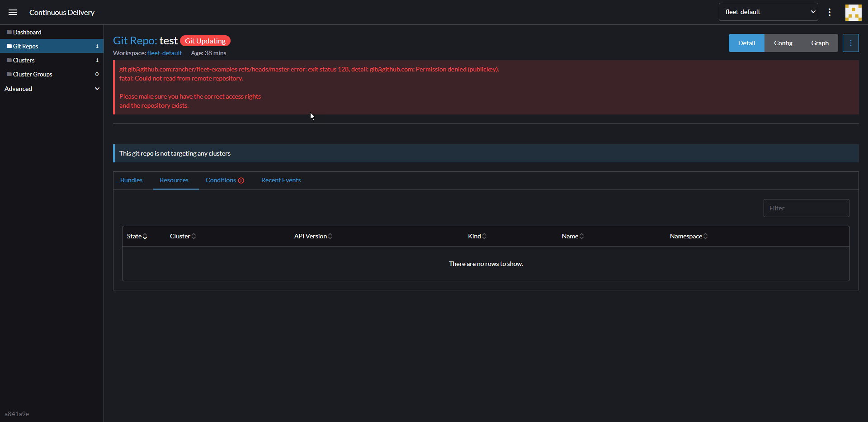This screenshot has height=422, width=868.
Task: Open the repo actions kebab menu next to Graph
Action: 852,43
